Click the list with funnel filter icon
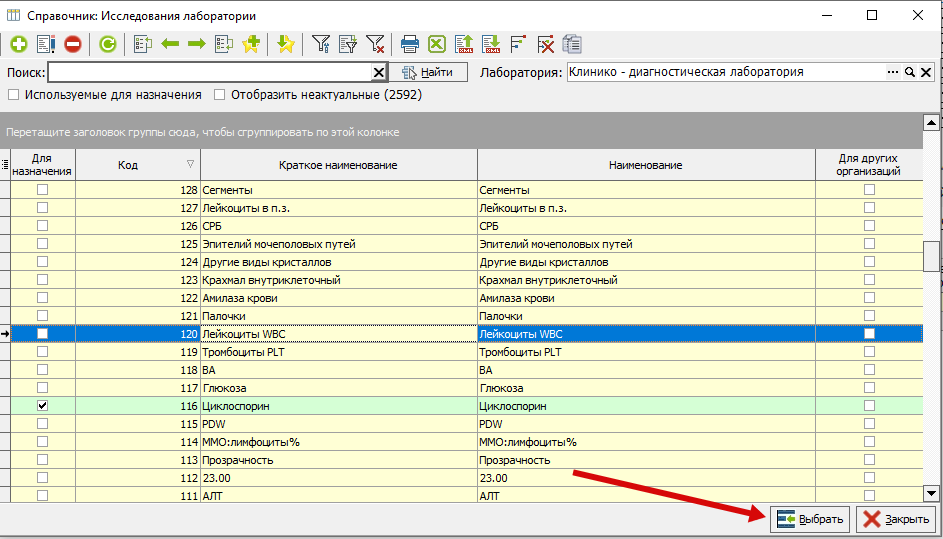The height and width of the screenshot is (539, 943). [x=348, y=44]
